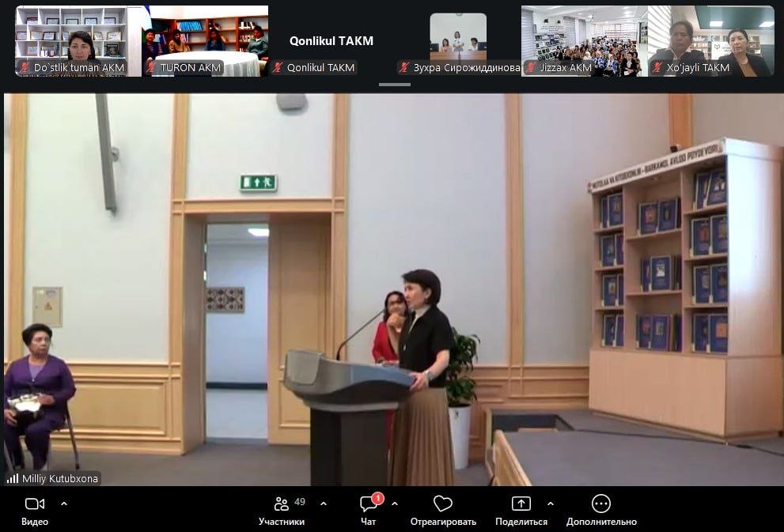Screen dimensions: 784x532
Task: Click the unread chat notification badge
Action: [x=378, y=498]
